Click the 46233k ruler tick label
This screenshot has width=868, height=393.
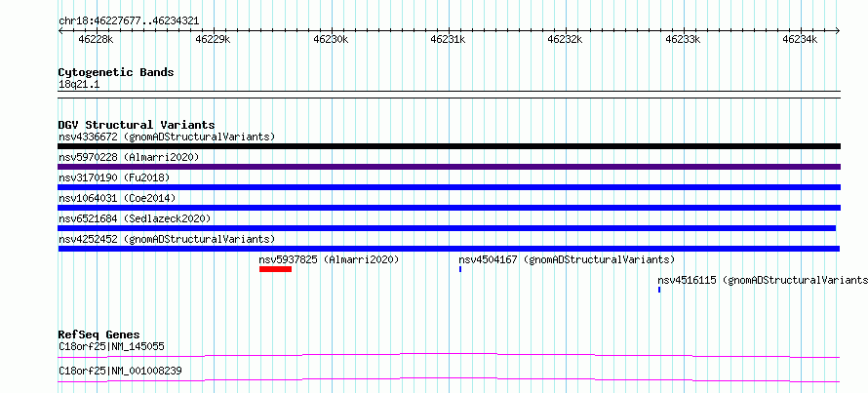(x=683, y=39)
